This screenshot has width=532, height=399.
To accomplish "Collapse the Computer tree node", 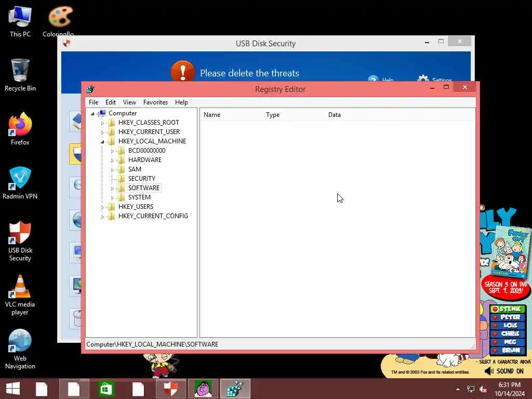I will click(x=92, y=114).
